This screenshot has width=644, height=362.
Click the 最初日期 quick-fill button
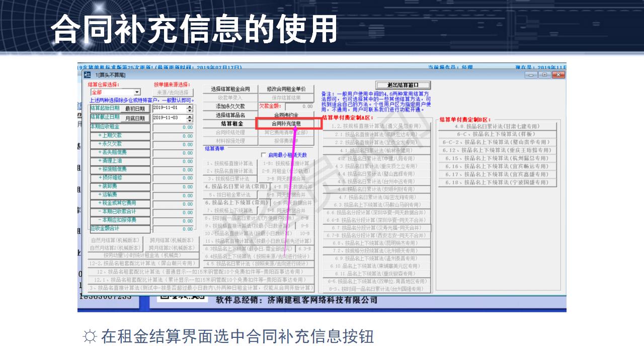(x=136, y=108)
